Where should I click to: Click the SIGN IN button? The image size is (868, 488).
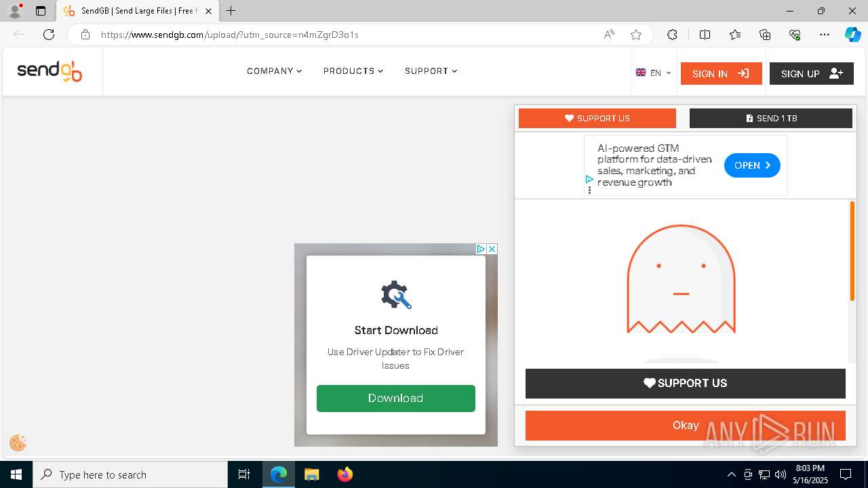point(721,73)
